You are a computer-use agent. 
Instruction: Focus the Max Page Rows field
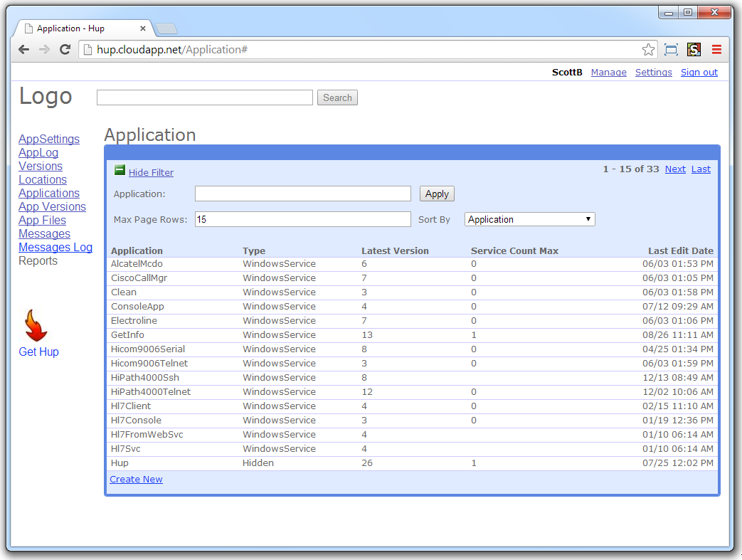302,219
